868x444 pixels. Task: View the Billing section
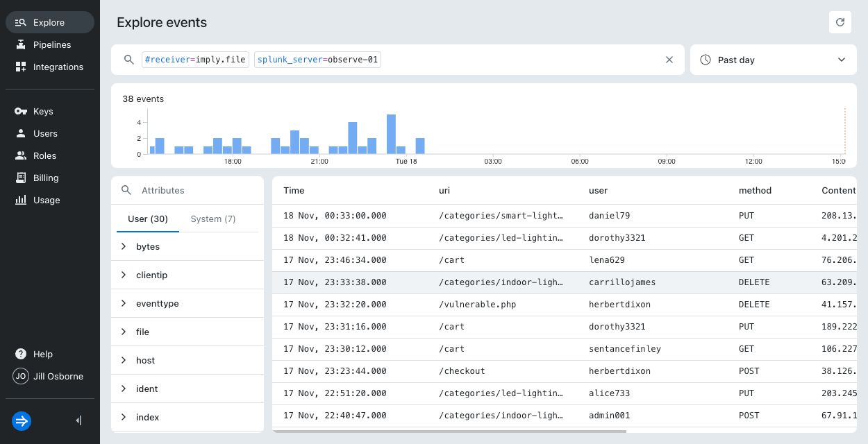click(x=46, y=178)
